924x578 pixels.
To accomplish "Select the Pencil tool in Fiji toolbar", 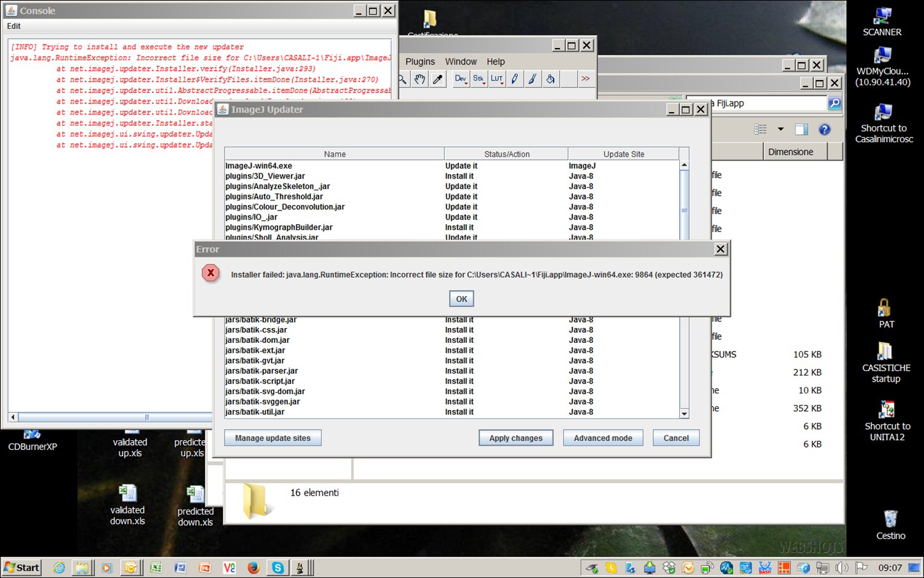I will click(x=515, y=79).
